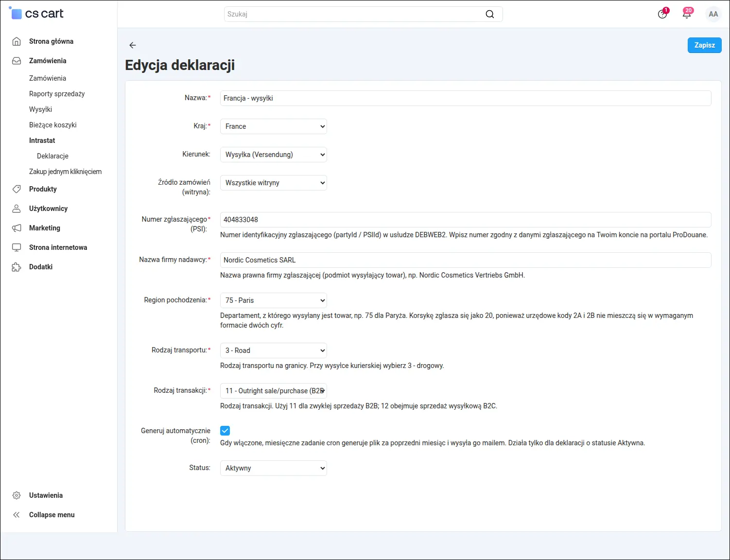Screen dimensions: 730x560
Task: Click the megaphone icon beside Marketing
Action: click(x=17, y=228)
